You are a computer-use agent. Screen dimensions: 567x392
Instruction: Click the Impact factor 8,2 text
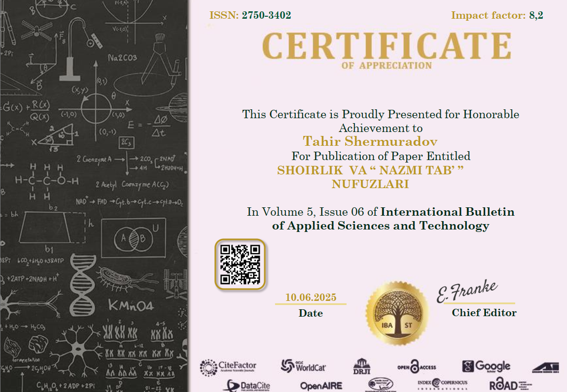pyautogui.click(x=497, y=15)
